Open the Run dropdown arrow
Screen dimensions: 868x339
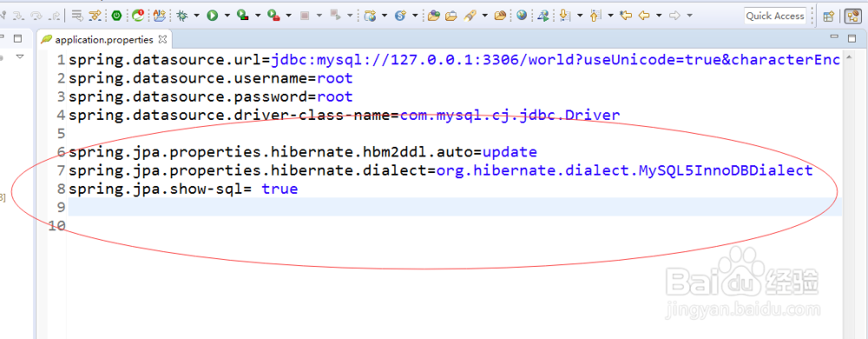coord(227,16)
